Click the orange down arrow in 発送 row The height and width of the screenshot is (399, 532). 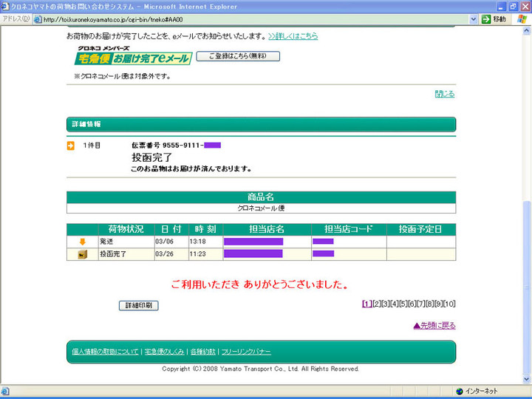83,242
